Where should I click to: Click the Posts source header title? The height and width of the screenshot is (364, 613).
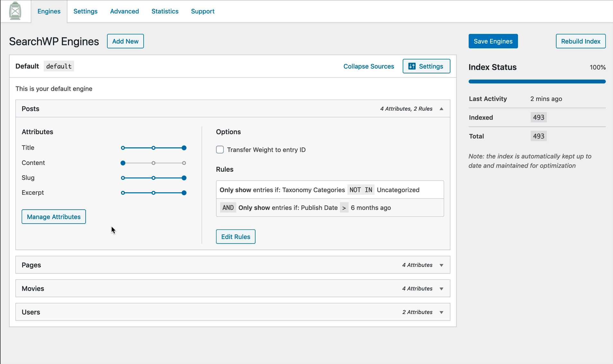pos(30,109)
